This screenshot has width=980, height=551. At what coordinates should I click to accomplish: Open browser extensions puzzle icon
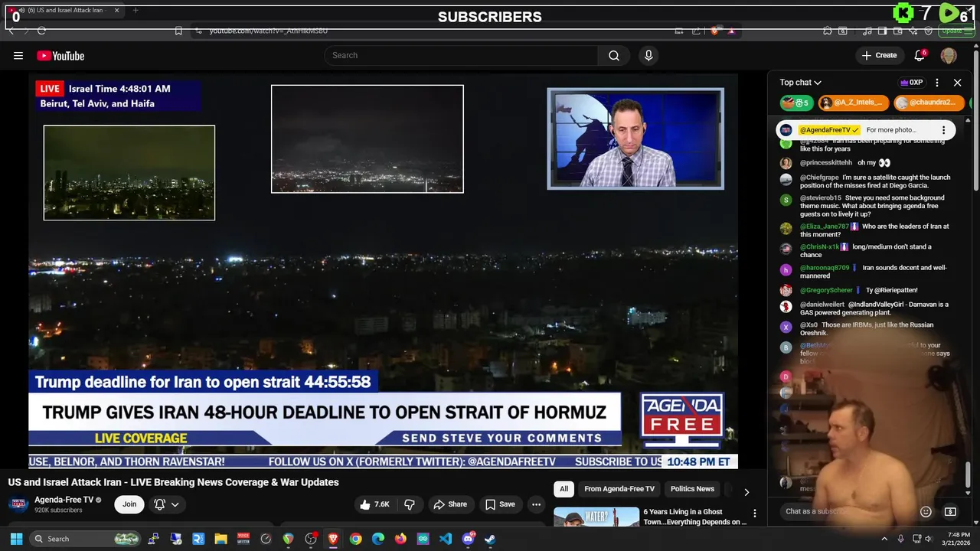(x=828, y=31)
